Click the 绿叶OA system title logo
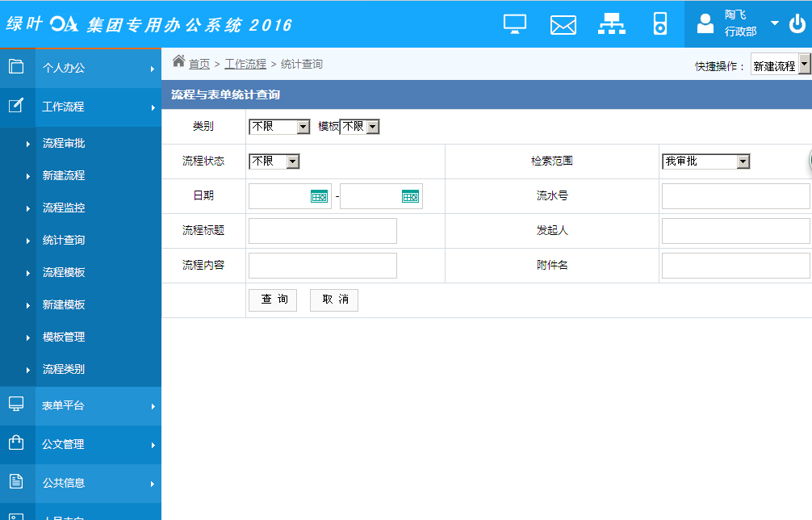This screenshot has height=520, width=812. 149,24
